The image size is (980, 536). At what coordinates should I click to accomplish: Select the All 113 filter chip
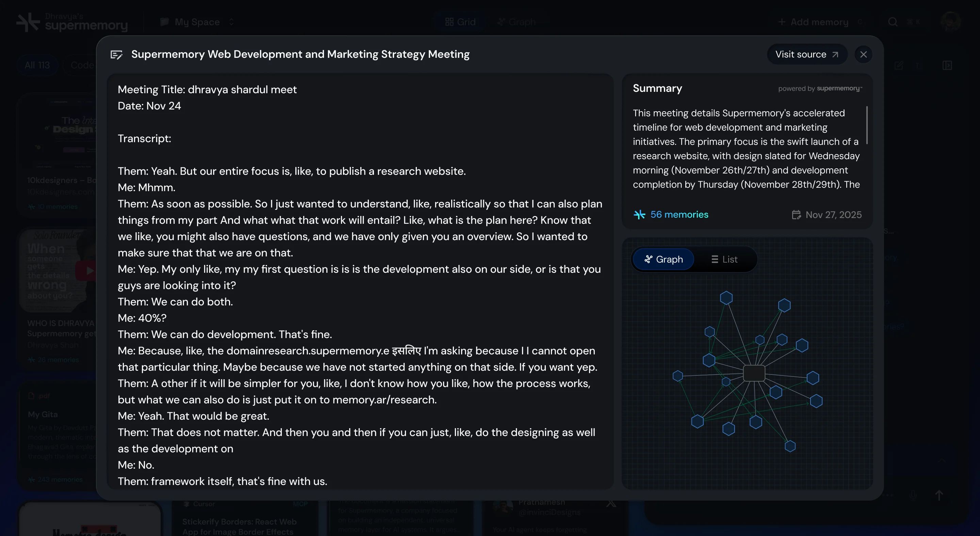point(37,65)
